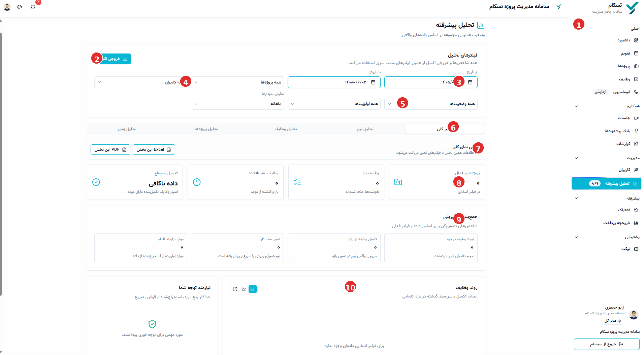Click the کاربران people icon
This screenshot has height=355, width=644.
pyautogui.click(x=636, y=170)
